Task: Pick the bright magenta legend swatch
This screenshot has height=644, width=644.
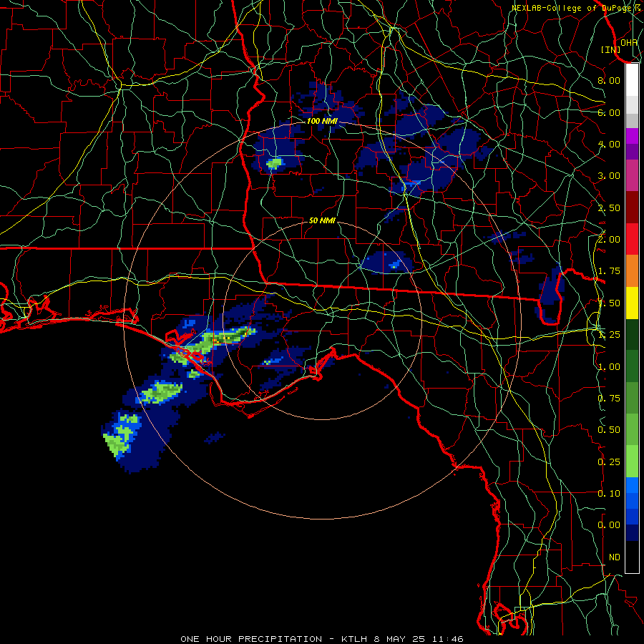Action: tap(632, 136)
